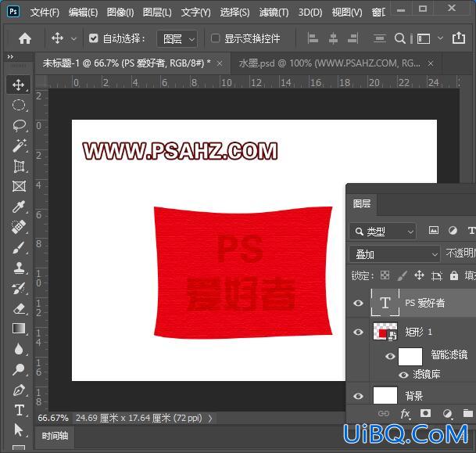The height and width of the screenshot is (453, 476).
Task: Open the Search magnifier icon
Action: [400, 38]
